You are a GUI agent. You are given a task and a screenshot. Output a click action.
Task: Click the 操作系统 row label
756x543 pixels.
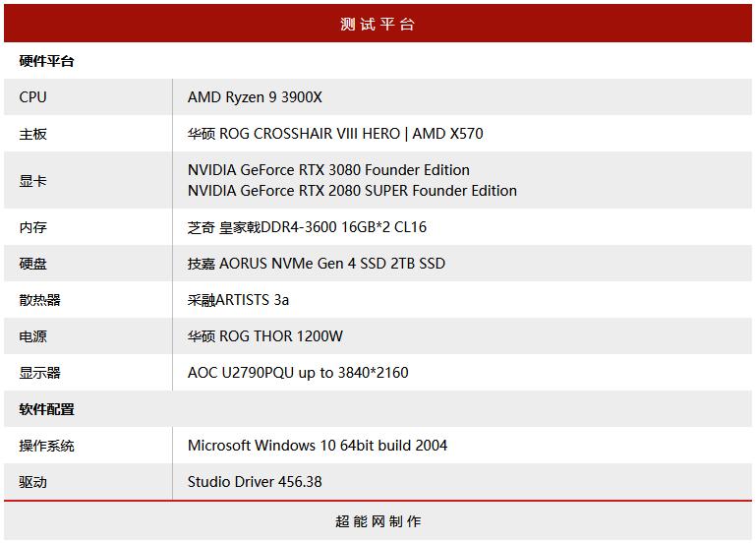coord(46,446)
